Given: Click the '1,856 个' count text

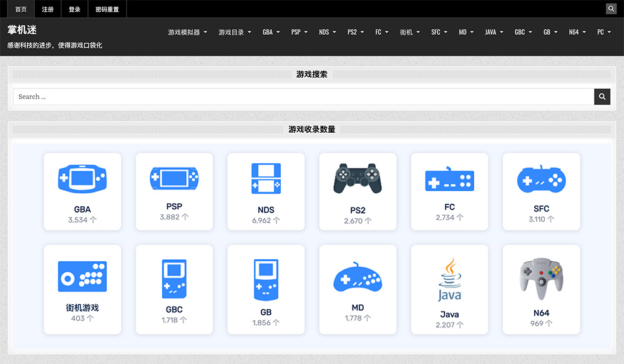Looking at the screenshot, I should pyautogui.click(x=266, y=323).
